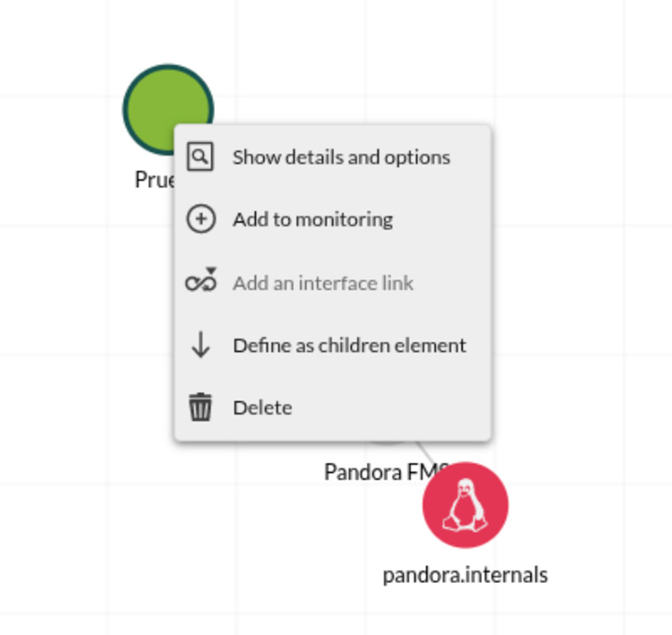Image resolution: width=672 pixels, height=635 pixels.
Task: Click the downward arrow children element icon
Action: point(201,344)
